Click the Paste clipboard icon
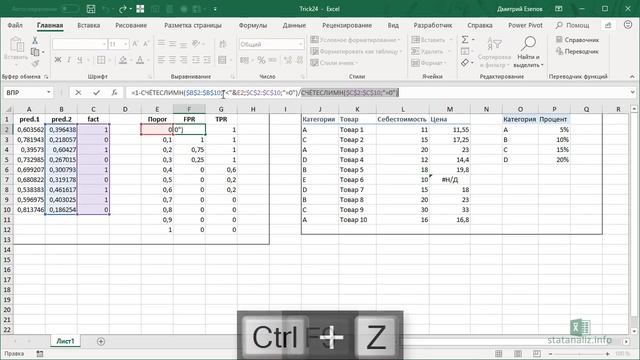Image resolution: width=640 pixels, height=360 pixels. click(16, 45)
